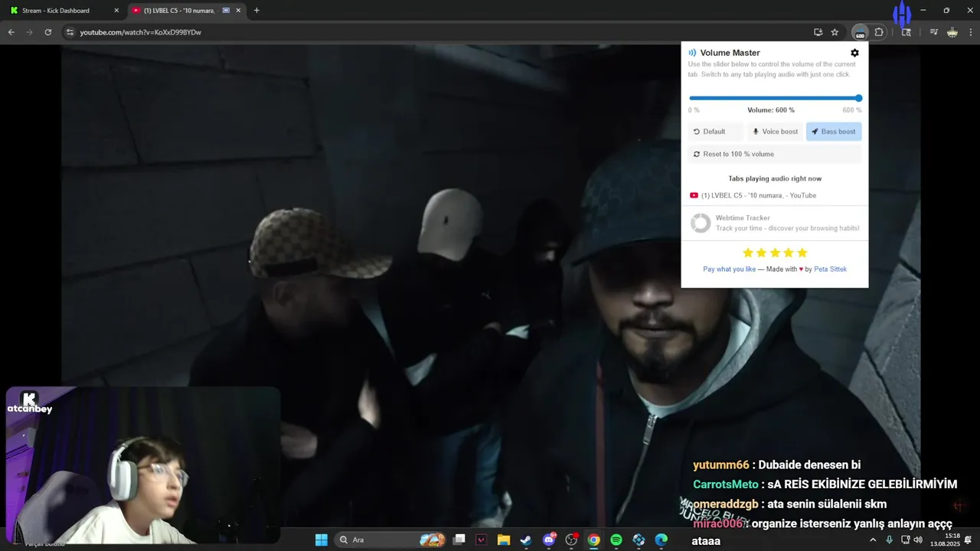The width and height of the screenshot is (980, 551).
Task: Select the Default audio mode
Action: click(715, 132)
